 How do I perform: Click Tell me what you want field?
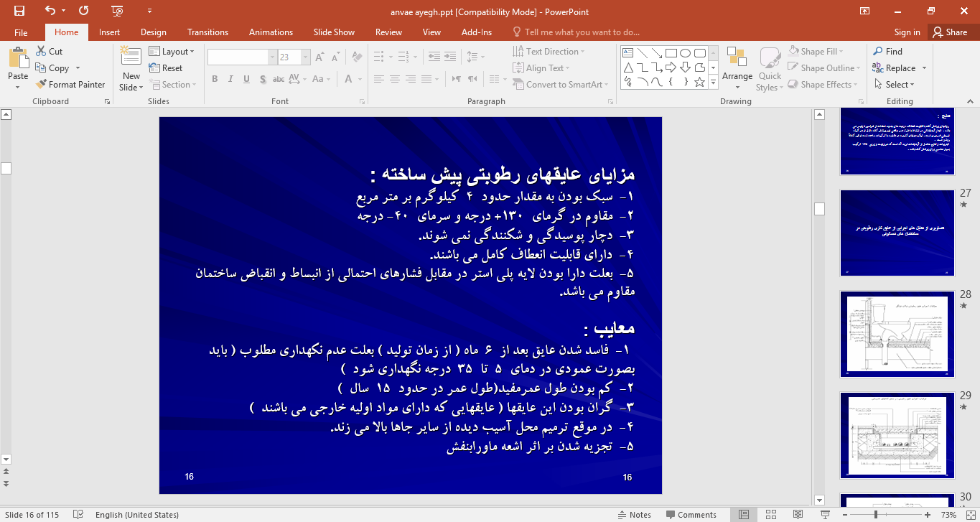coord(576,32)
